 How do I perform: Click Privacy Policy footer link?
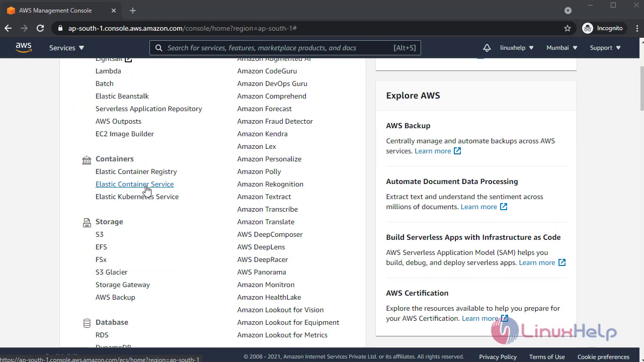498,356
